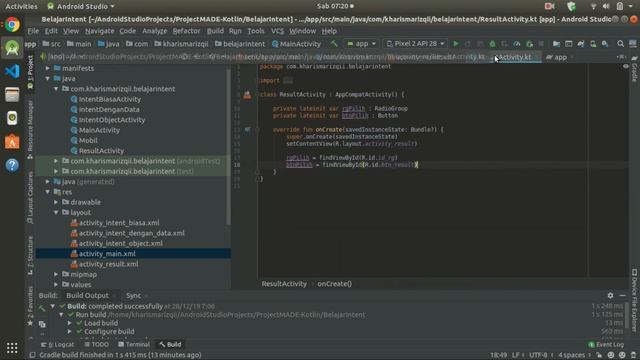This screenshot has height=360, width=640.
Task: Expand the Configure build node
Action: point(69,331)
